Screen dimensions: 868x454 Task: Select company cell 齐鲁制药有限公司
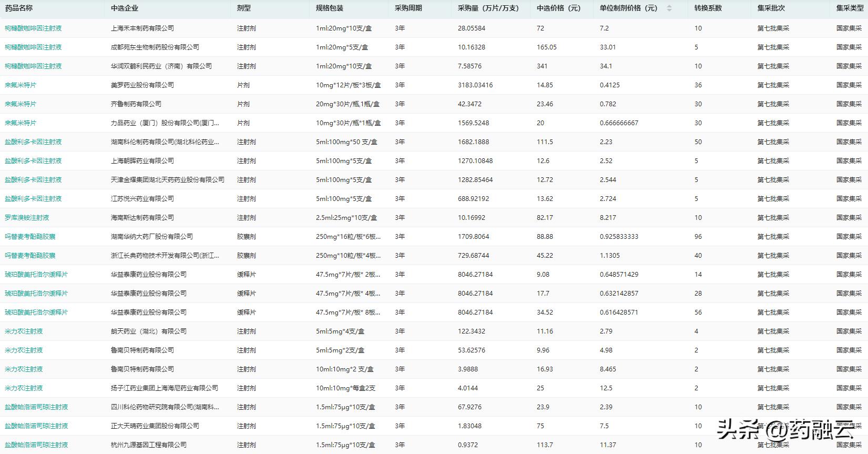(136, 104)
